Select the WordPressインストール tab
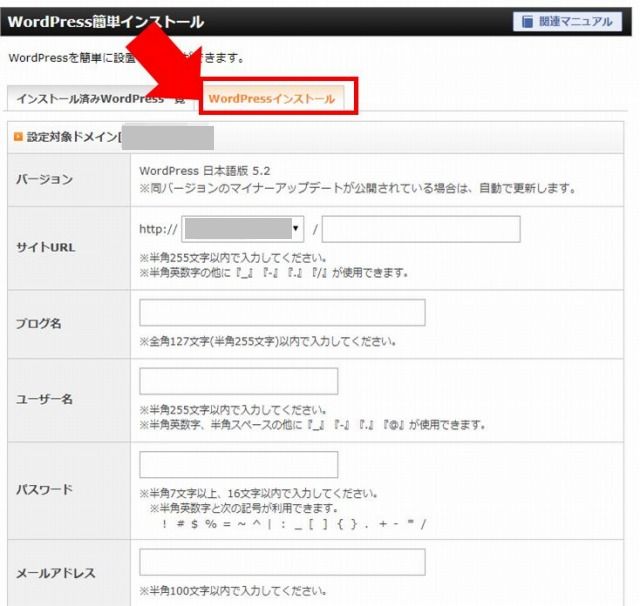Viewport: 640px width, 606px height. point(272,99)
